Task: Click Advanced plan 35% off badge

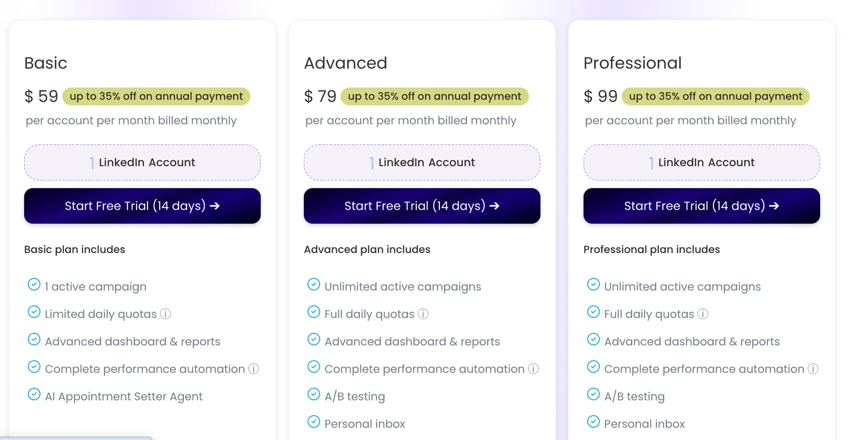Action: click(x=434, y=96)
